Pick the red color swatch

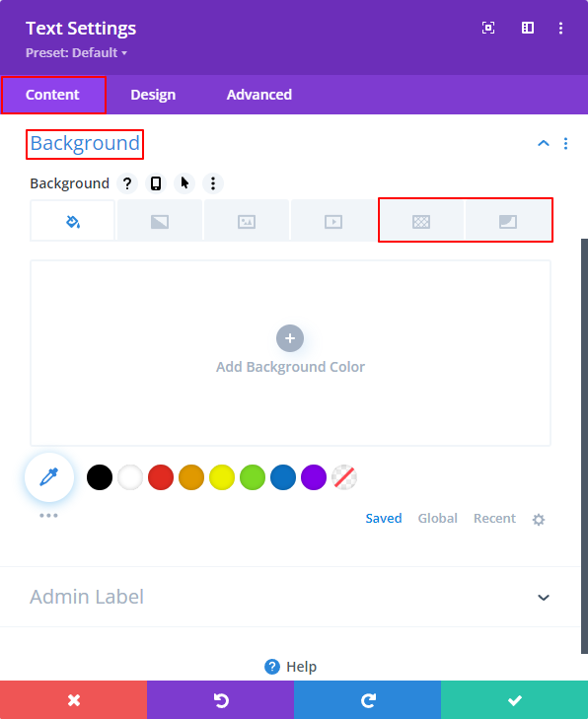(161, 477)
